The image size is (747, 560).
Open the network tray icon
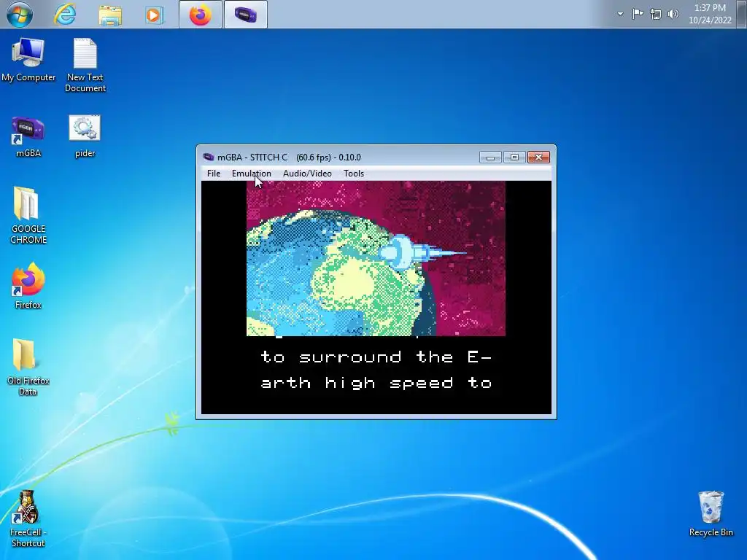(656, 15)
